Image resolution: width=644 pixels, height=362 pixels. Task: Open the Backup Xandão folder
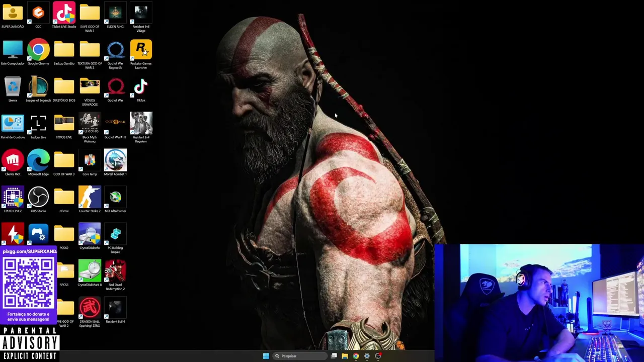[64, 53]
